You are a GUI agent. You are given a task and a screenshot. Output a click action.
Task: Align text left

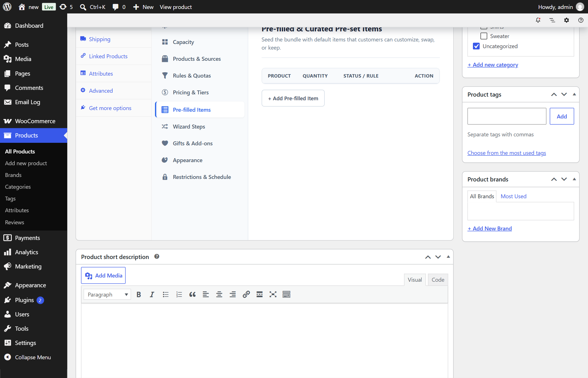(x=206, y=294)
